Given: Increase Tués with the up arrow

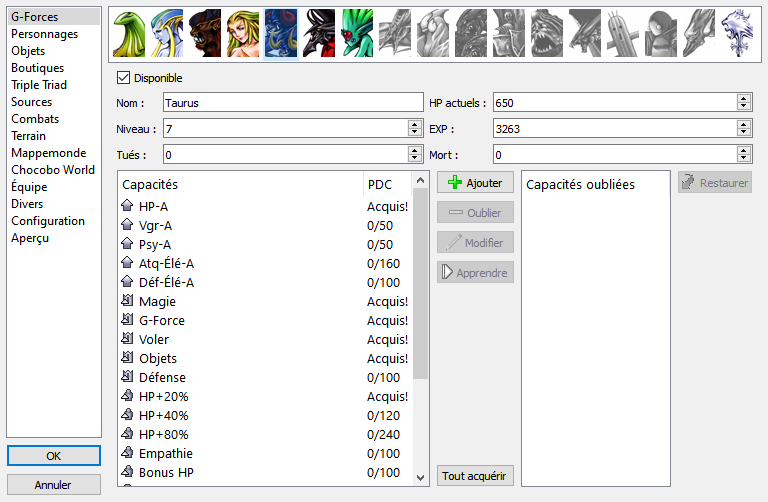Looking at the screenshot, I should click(415, 151).
